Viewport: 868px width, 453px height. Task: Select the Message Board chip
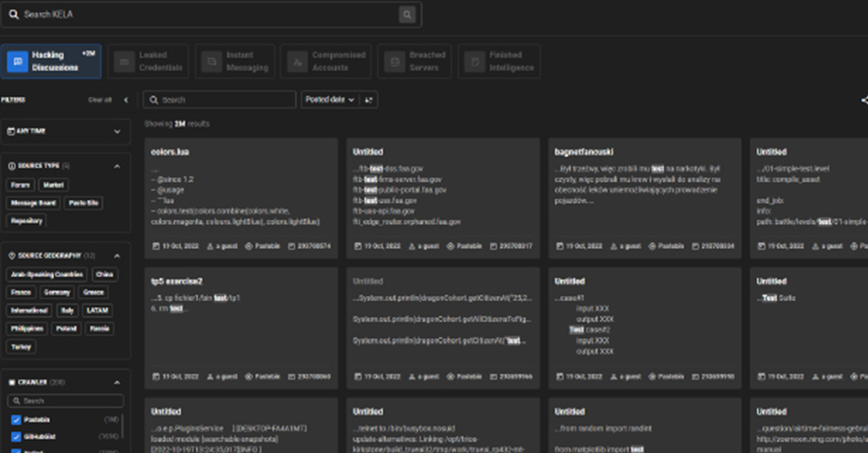point(33,204)
